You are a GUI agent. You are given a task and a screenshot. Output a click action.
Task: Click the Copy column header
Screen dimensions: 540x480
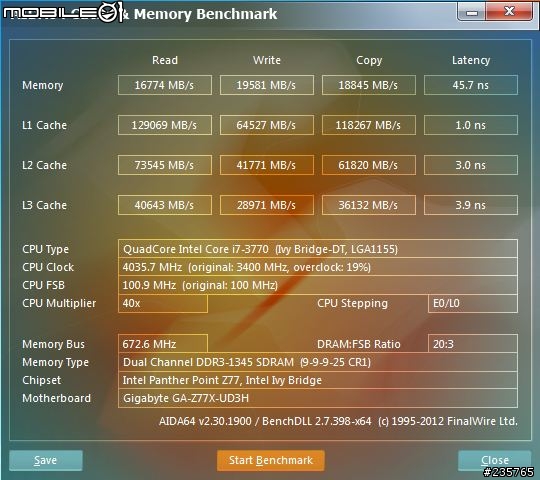point(369,61)
